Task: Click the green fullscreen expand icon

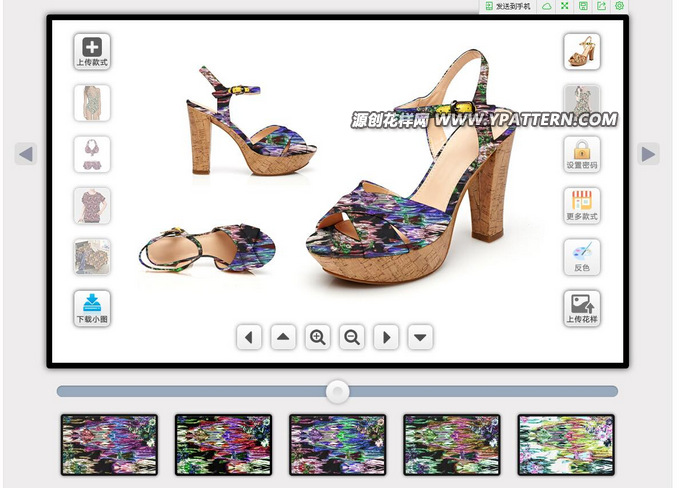Action: pyautogui.click(x=565, y=6)
